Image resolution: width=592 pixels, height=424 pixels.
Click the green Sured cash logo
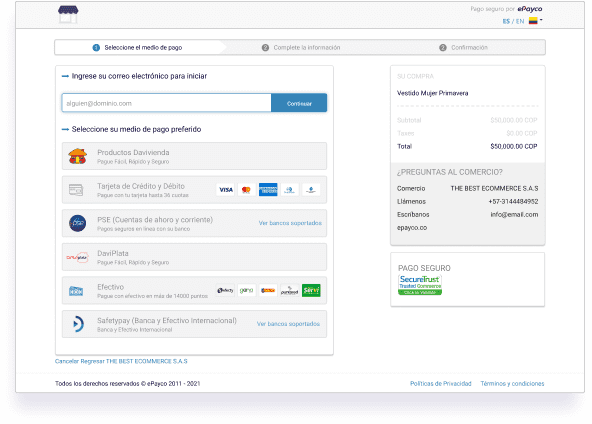click(x=311, y=290)
